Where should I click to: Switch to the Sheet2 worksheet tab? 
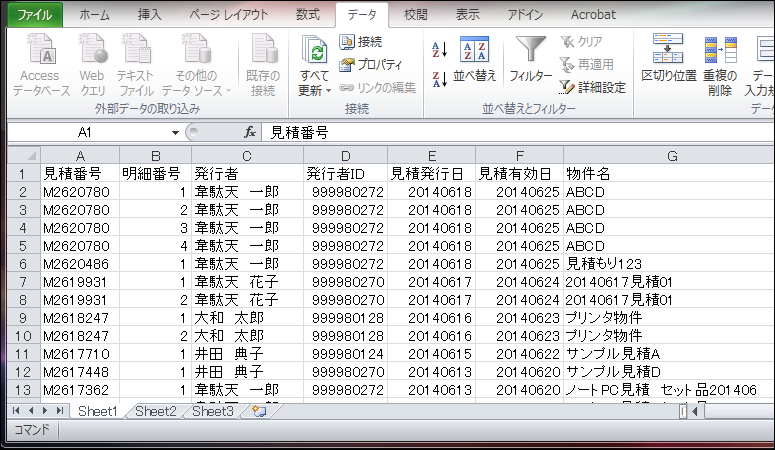coord(155,411)
